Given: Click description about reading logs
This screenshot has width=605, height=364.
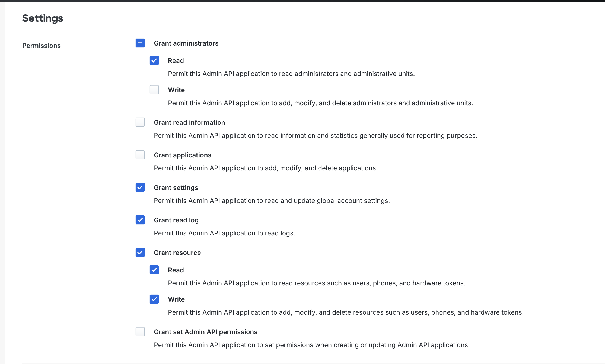Looking at the screenshot, I should coord(224,233).
